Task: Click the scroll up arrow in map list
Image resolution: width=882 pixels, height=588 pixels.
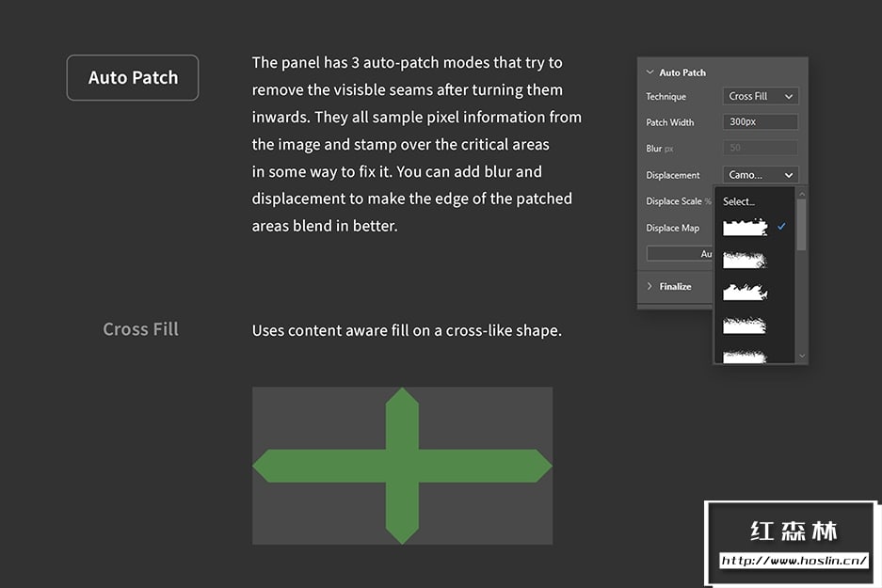Action: point(802,194)
